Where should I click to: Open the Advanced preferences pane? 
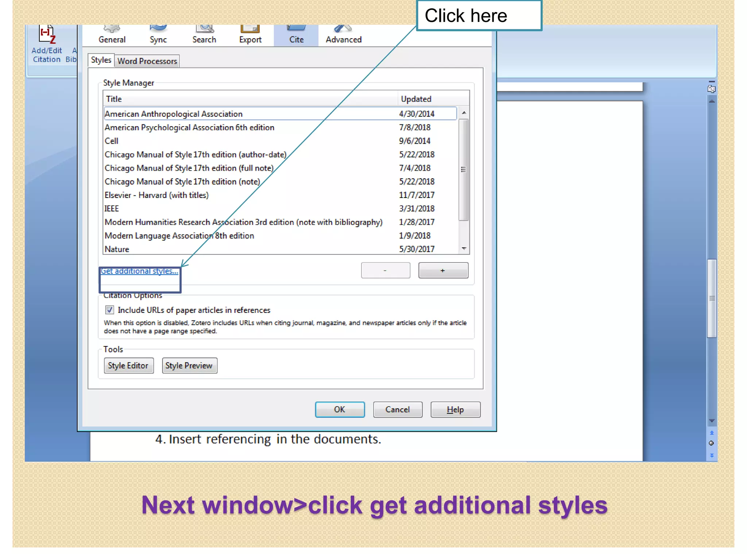(x=344, y=35)
